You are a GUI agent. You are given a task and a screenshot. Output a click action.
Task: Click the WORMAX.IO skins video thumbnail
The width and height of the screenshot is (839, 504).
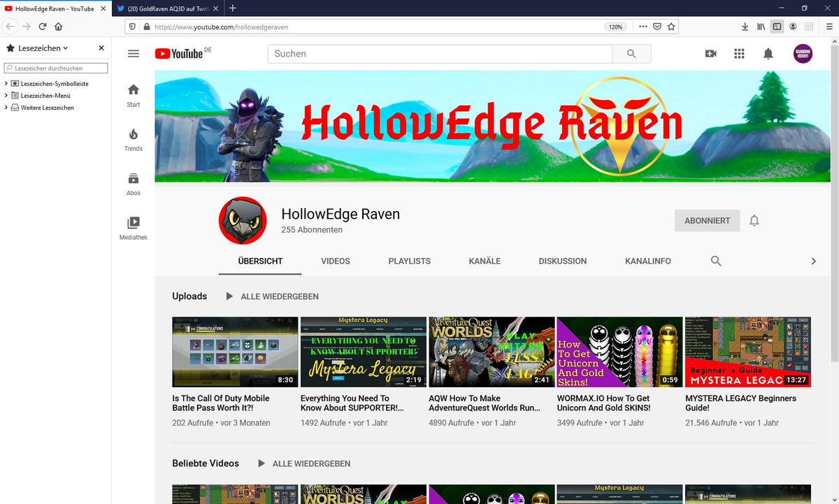pyautogui.click(x=620, y=352)
